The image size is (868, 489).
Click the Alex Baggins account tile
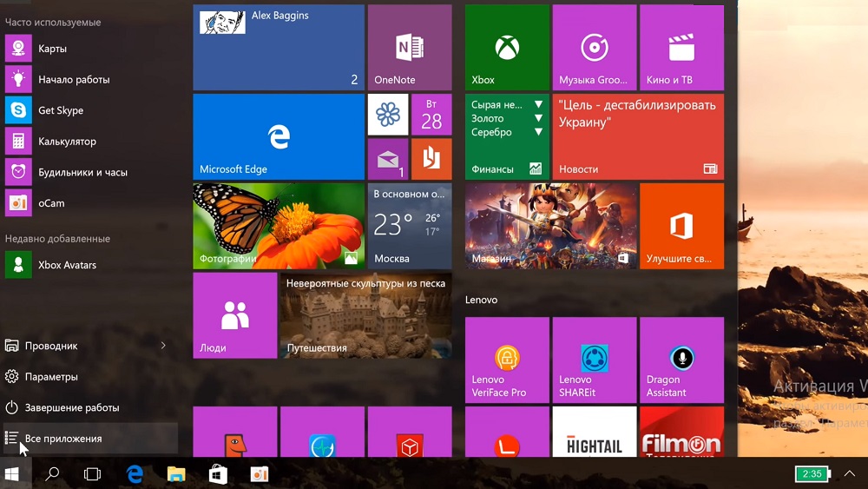coord(278,47)
